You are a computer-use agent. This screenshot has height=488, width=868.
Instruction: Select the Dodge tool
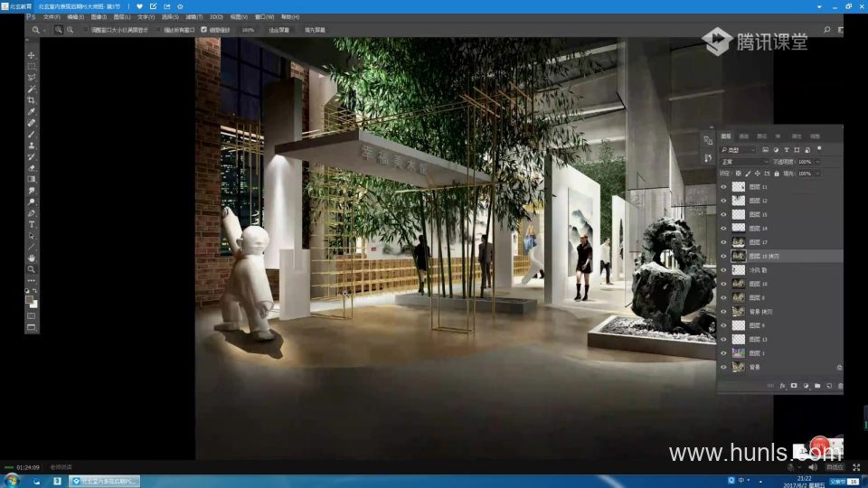tap(31, 202)
